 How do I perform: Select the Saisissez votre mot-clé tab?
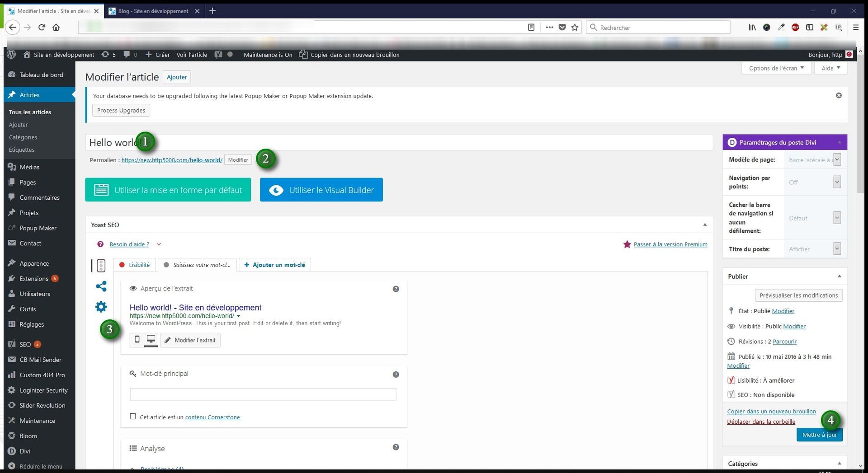[197, 265]
